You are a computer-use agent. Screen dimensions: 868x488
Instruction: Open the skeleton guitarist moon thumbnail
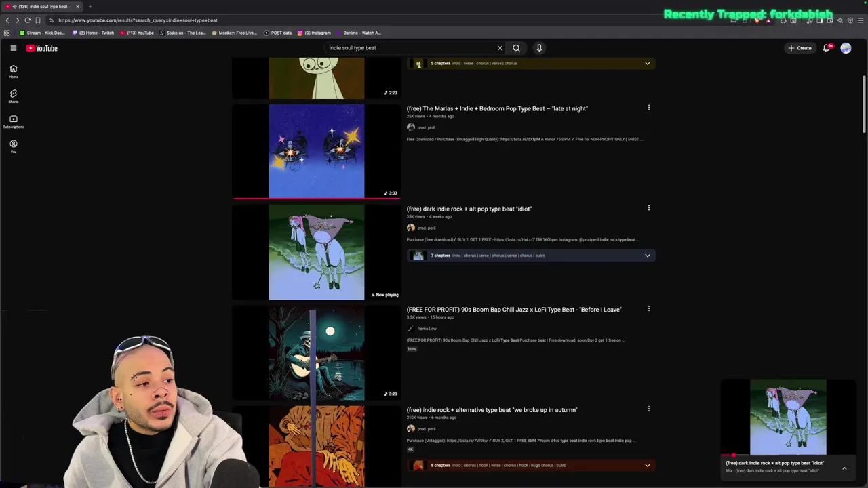pyautogui.click(x=317, y=353)
